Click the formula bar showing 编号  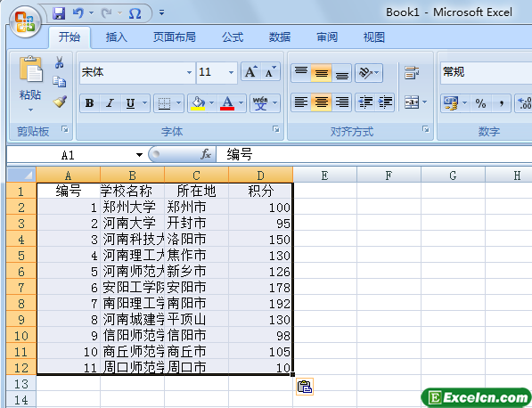(x=374, y=155)
